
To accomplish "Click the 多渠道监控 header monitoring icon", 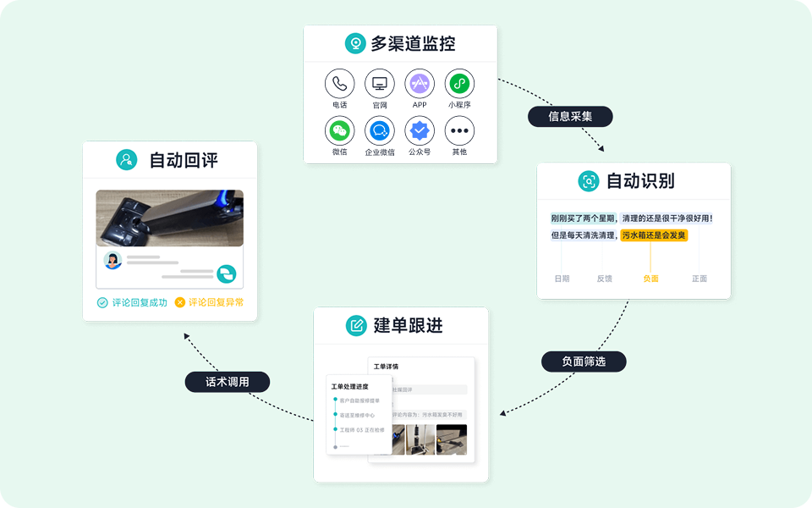I will click(x=354, y=43).
